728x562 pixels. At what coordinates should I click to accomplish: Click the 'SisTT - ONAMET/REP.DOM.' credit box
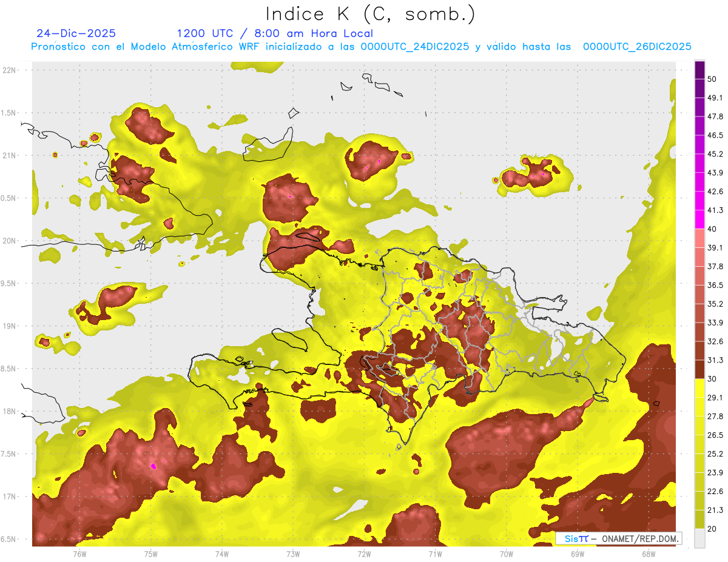(618, 538)
